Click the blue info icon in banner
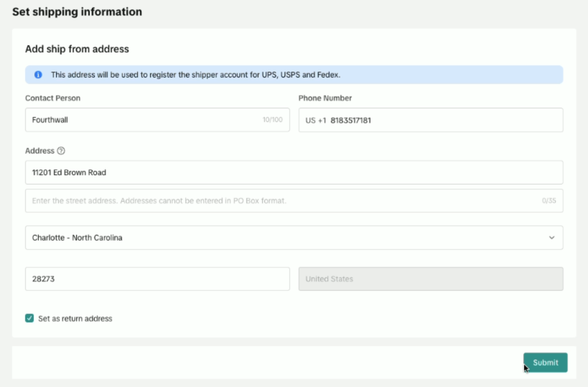 38,75
